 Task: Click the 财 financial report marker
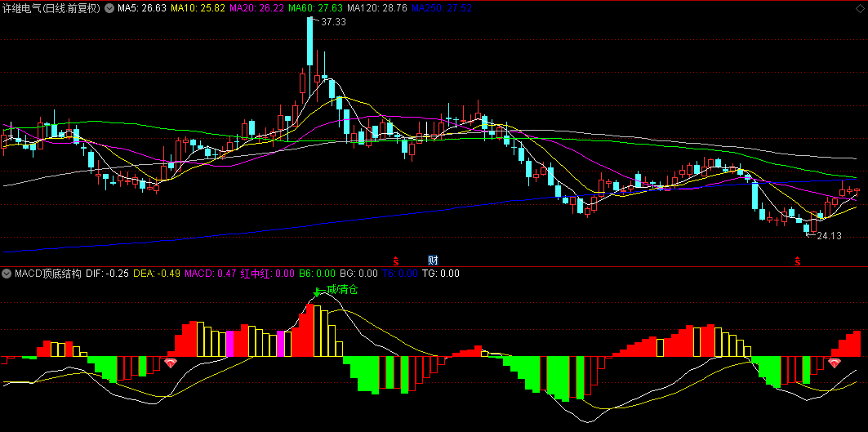(433, 260)
